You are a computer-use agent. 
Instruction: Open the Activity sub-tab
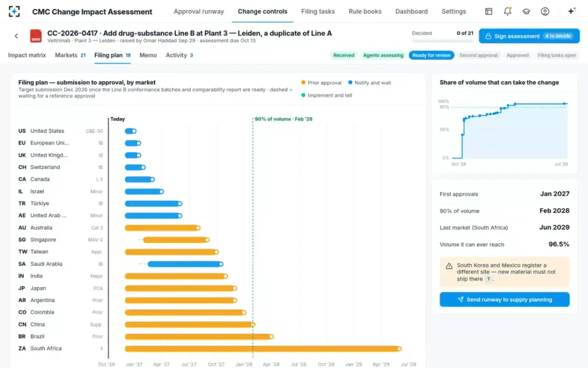pos(179,55)
